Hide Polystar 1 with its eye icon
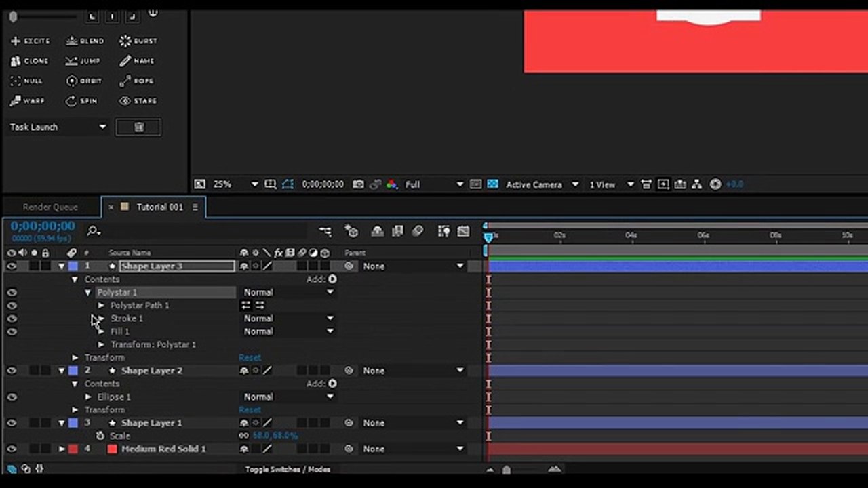Viewport: 868px width, 488px height. 11,293
